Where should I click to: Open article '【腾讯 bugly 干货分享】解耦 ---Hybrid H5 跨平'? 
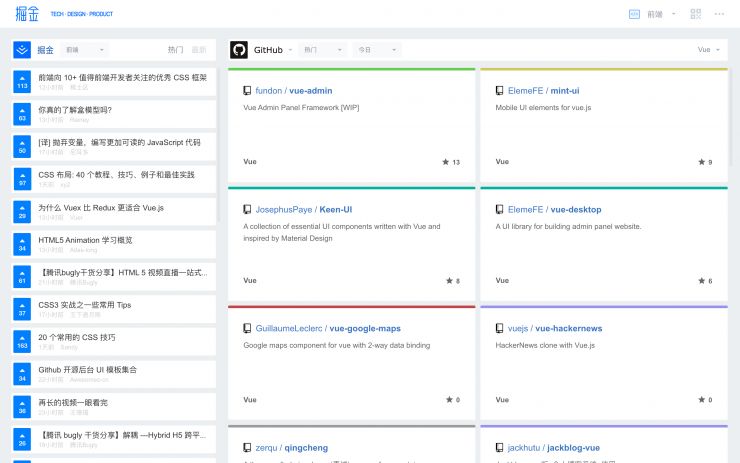(x=122, y=435)
